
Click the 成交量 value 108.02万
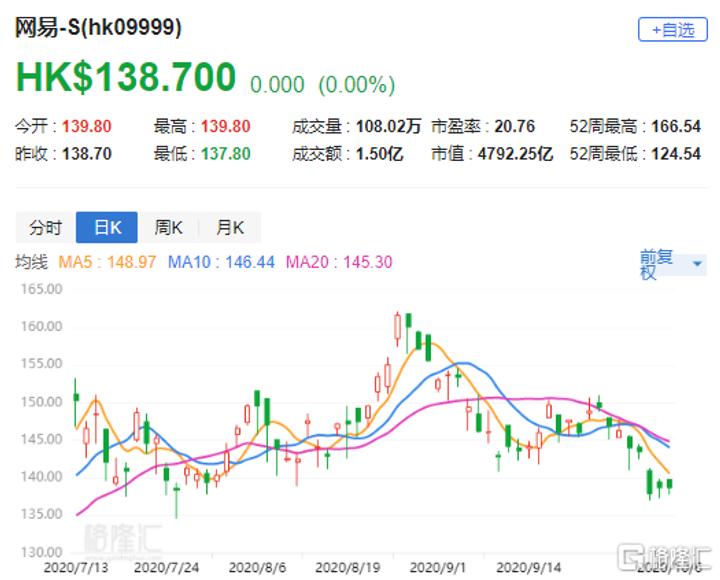point(388,126)
